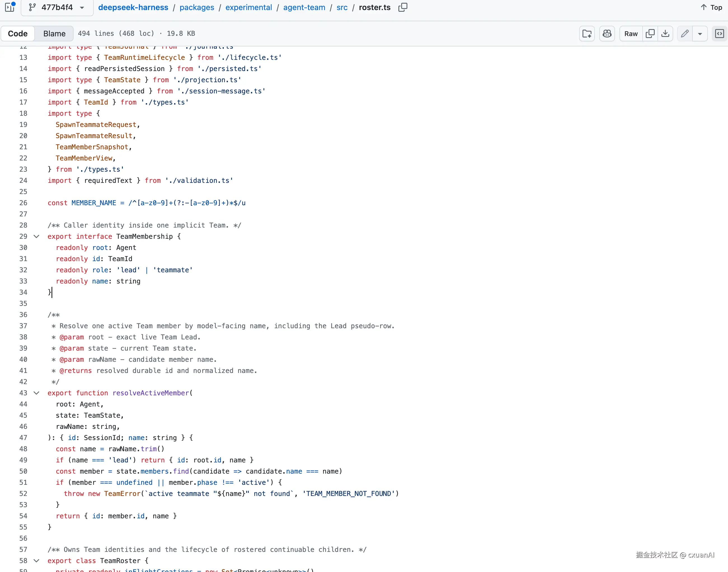The image size is (728, 572).
Task: Jump to Top of file
Action: tap(711, 7)
